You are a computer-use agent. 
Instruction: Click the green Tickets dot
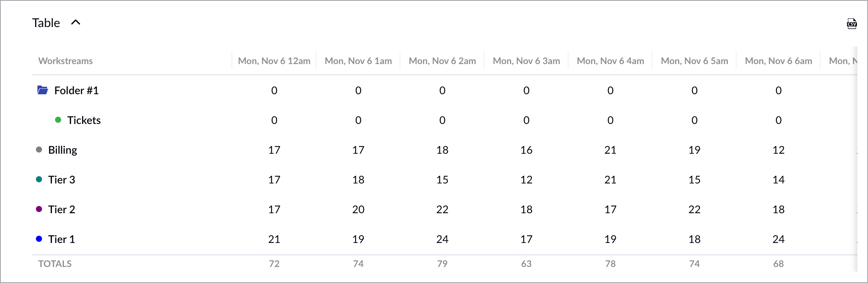58,120
